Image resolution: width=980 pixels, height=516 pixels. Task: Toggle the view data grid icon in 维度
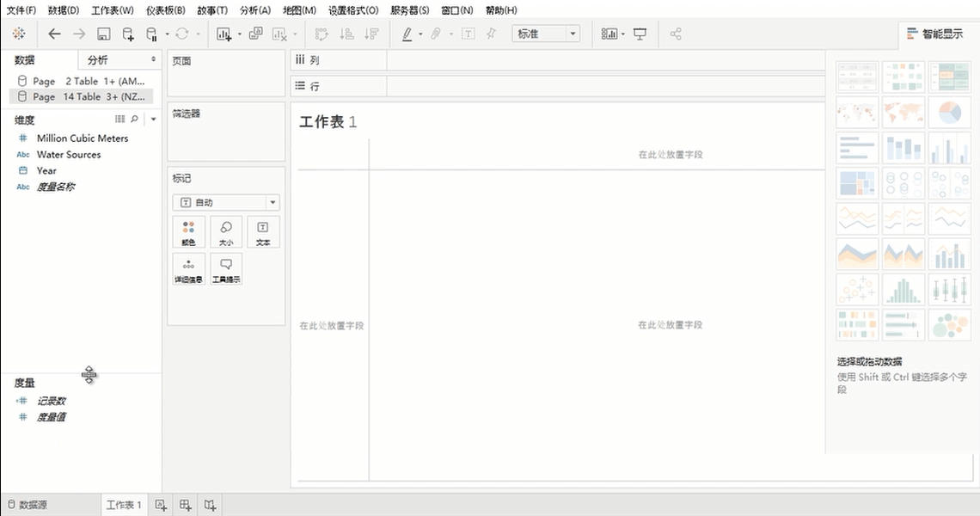point(119,120)
